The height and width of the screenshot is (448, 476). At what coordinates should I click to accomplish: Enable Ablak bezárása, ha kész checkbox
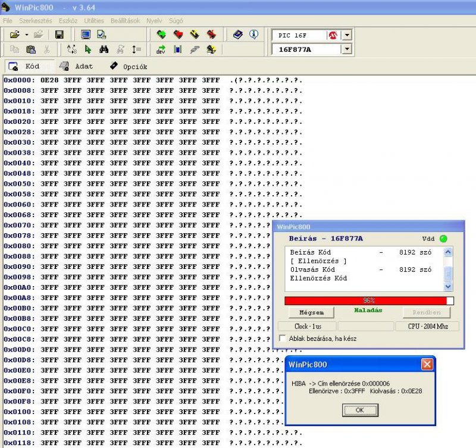point(283,338)
